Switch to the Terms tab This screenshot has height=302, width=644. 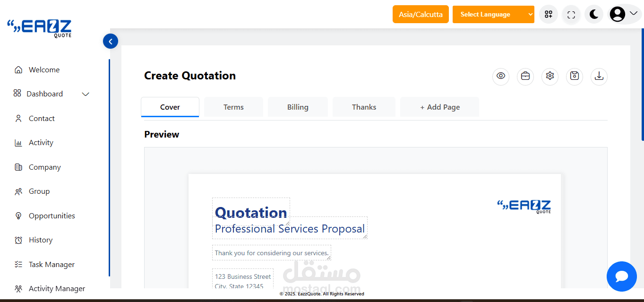point(233,107)
